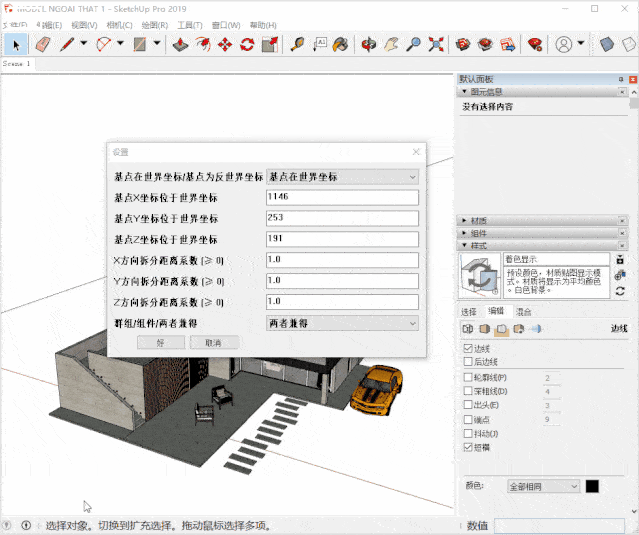639x535 pixels.
Task: Enable the 出头(E) checkbox
Action: tap(468, 405)
